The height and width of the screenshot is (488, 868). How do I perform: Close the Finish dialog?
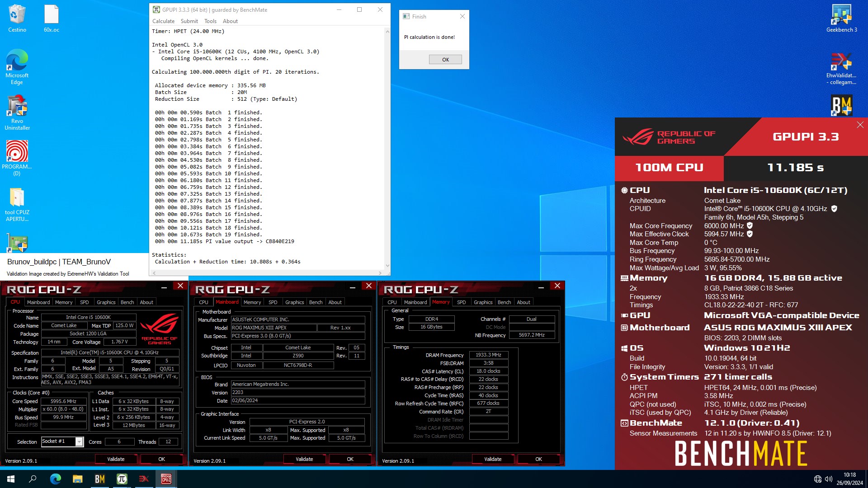click(x=462, y=16)
